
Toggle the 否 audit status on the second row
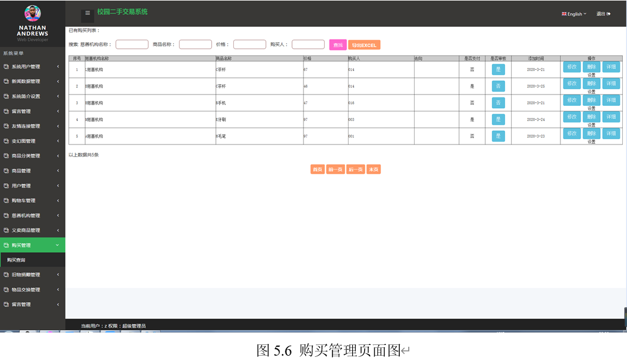[498, 86]
